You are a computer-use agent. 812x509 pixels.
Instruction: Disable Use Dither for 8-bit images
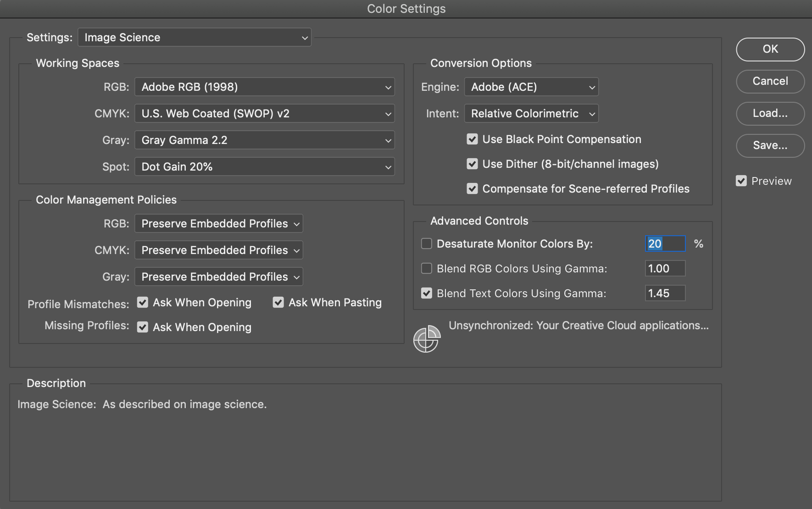click(x=473, y=164)
